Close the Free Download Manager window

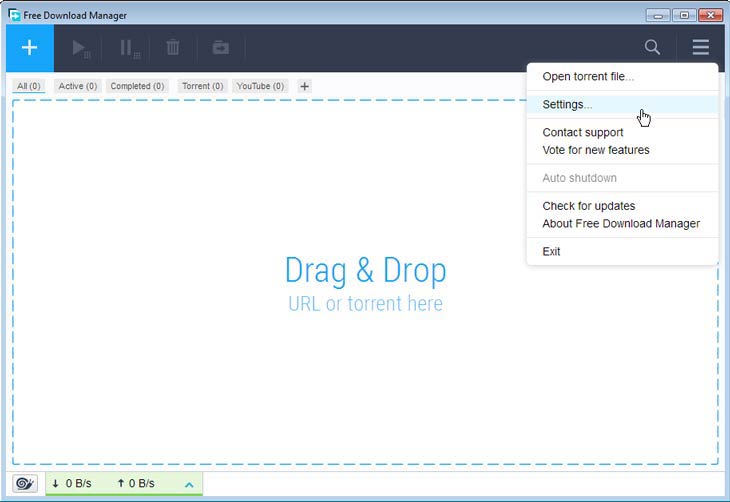pos(710,15)
